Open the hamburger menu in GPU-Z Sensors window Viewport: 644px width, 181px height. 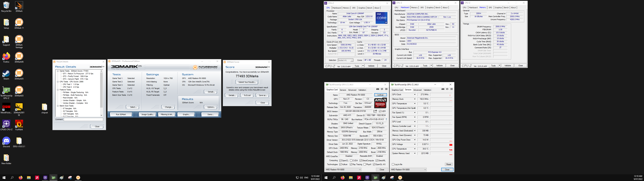pyautogui.click(x=451, y=89)
